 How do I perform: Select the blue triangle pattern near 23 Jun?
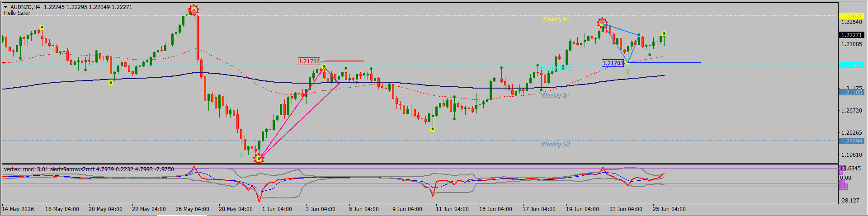622,43
